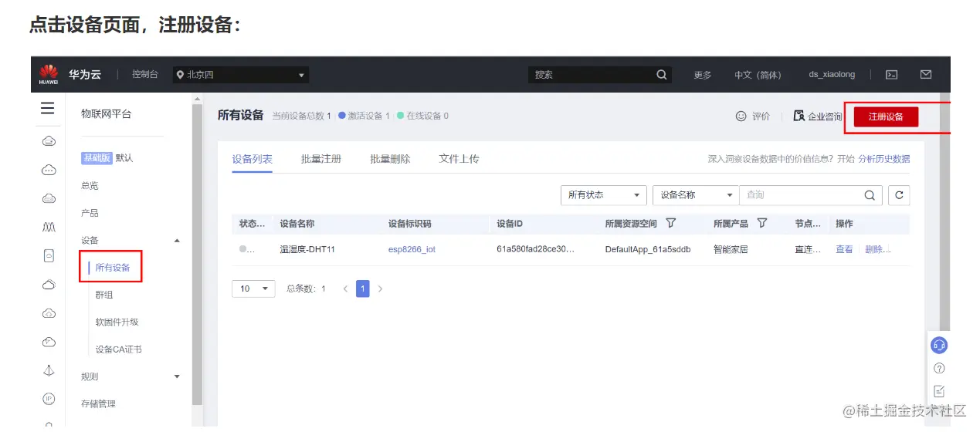Click the Huawei logo
This screenshot has height=432, width=980.
click(x=49, y=75)
